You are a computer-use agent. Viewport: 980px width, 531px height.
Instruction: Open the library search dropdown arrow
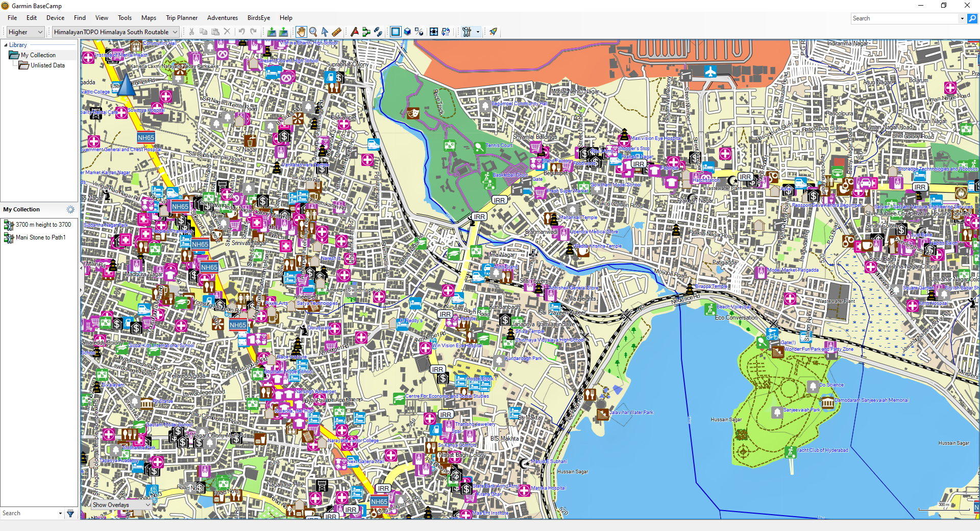(x=60, y=513)
